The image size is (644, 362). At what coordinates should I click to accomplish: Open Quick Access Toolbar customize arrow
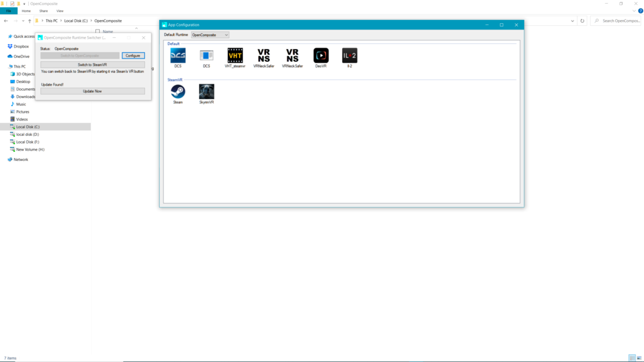click(24, 4)
